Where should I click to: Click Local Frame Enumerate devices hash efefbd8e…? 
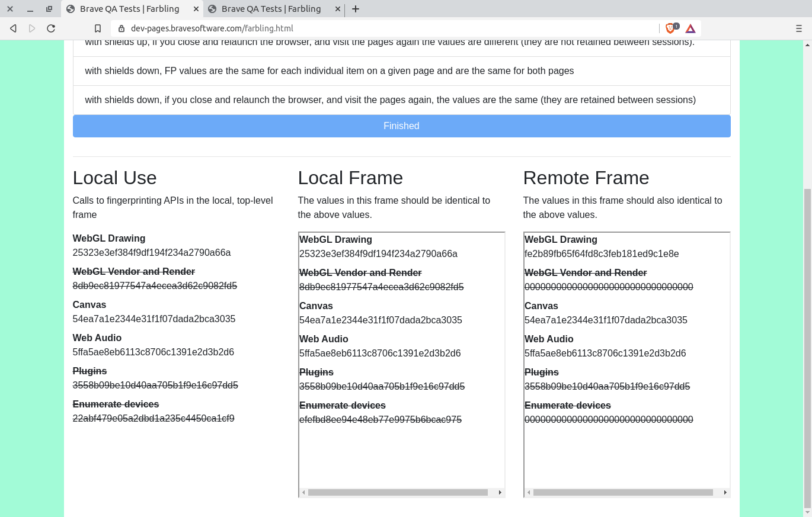click(x=381, y=420)
